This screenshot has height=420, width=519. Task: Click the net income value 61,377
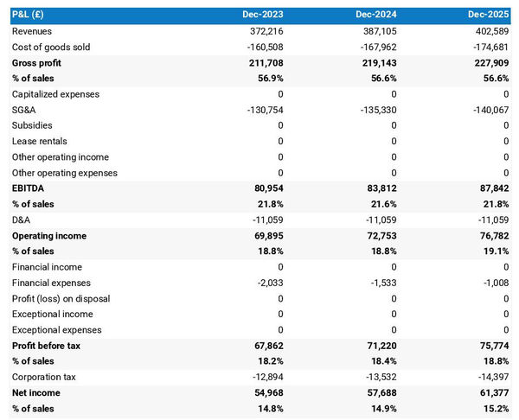pyautogui.click(x=491, y=392)
